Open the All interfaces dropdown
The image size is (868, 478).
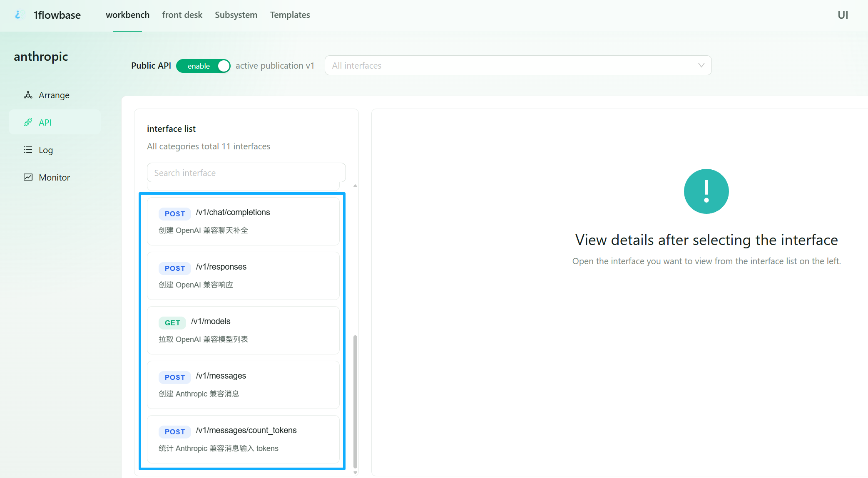point(518,65)
